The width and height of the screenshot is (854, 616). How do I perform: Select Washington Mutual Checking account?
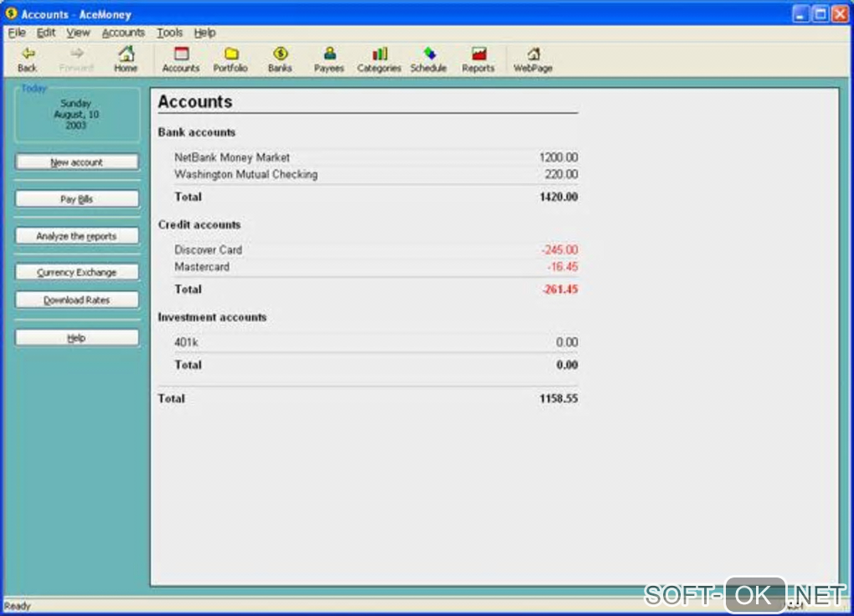(x=246, y=174)
